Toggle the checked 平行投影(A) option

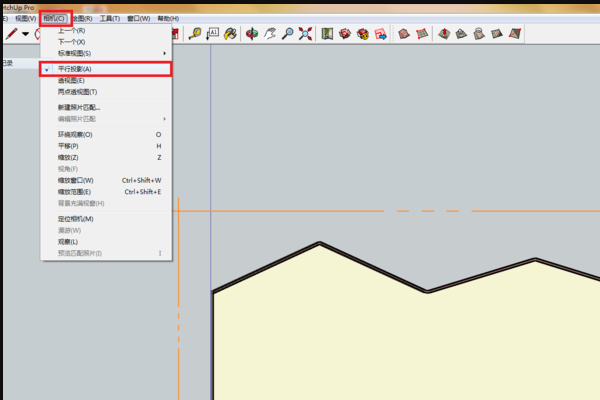coord(106,69)
